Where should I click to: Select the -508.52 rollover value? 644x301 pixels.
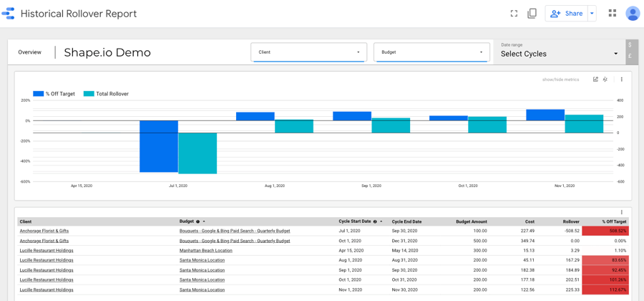pyautogui.click(x=572, y=231)
